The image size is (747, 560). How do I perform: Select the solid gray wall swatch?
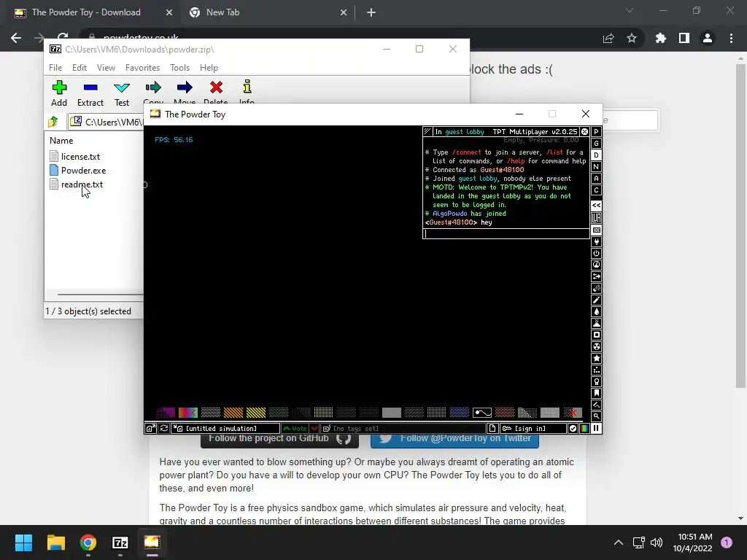pos(391,413)
